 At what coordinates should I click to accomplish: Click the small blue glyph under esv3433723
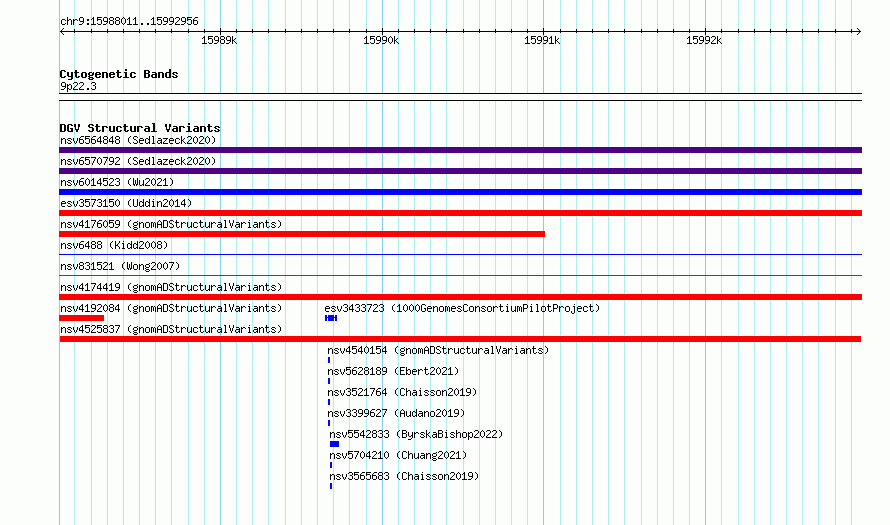pyautogui.click(x=331, y=318)
